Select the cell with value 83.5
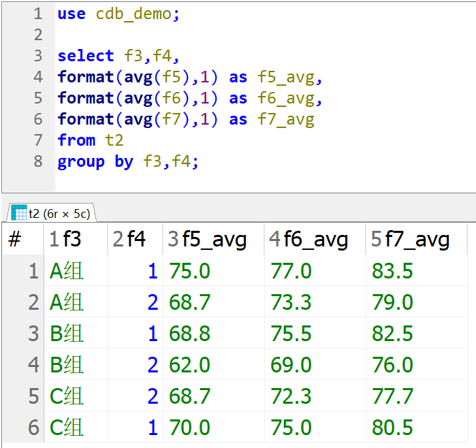 [392, 271]
